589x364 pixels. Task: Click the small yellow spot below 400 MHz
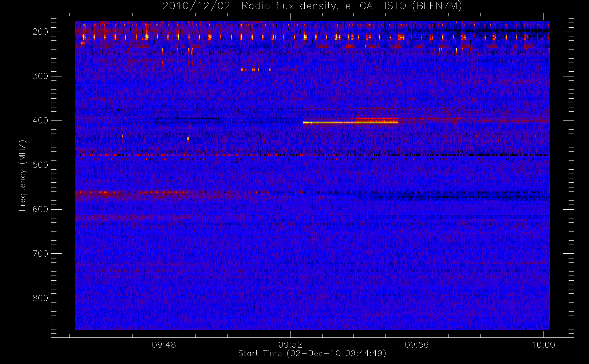pyautogui.click(x=188, y=138)
